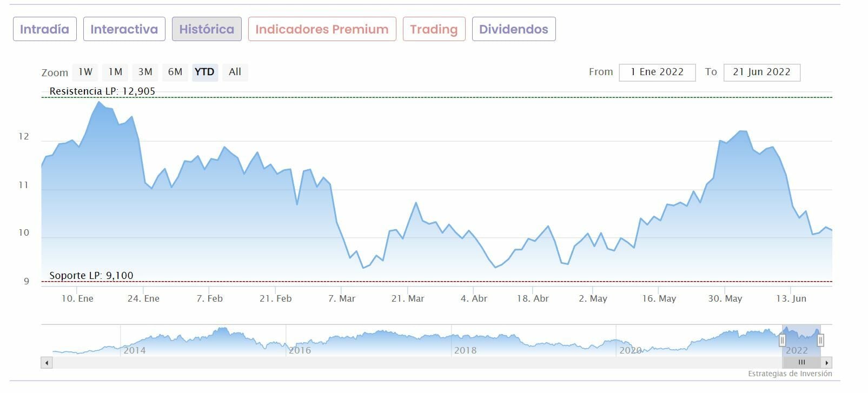Grab the left navigator range handle

click(x=782, y=340)
